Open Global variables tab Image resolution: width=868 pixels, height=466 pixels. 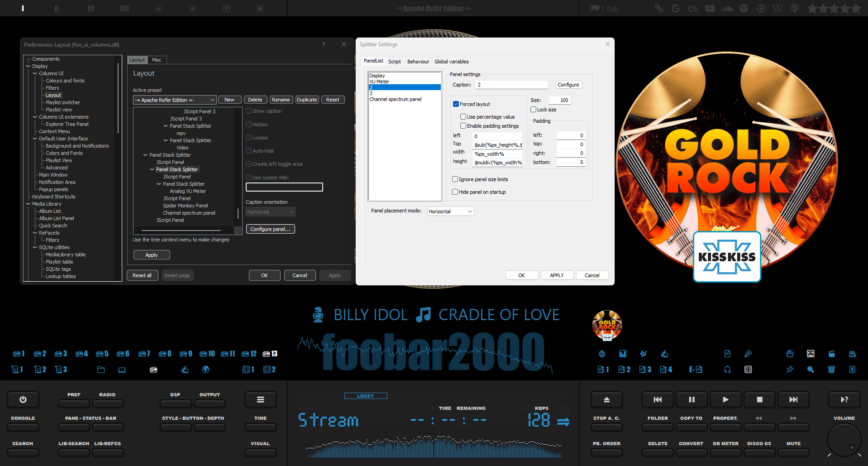pyautogui.click(x=451, y=62)
